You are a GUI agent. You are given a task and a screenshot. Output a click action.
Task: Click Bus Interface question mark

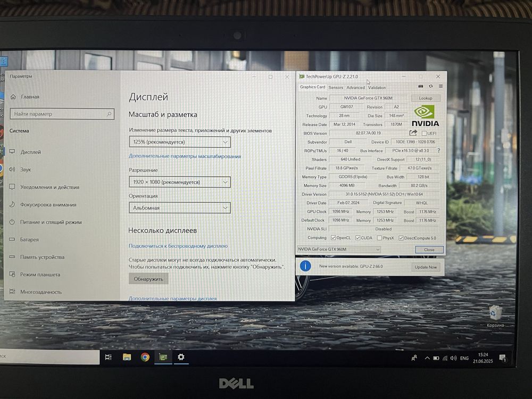click(x=439, y=151)
